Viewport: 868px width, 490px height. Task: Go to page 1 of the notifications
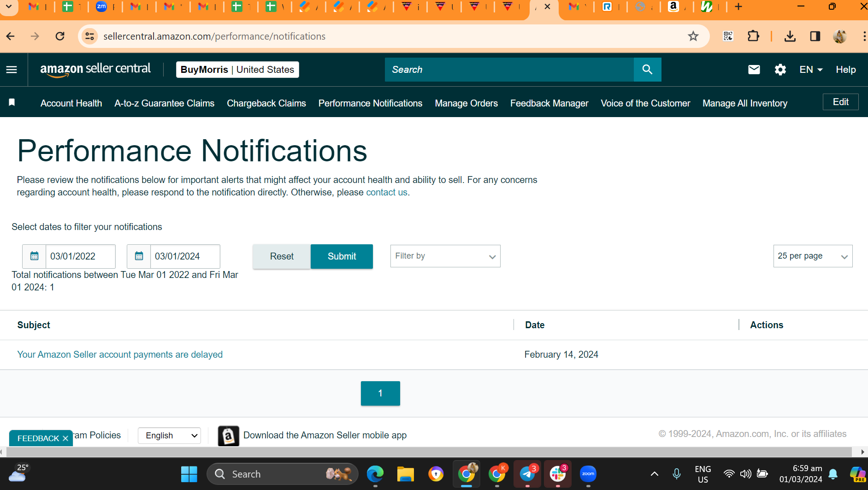click(380, 393)
